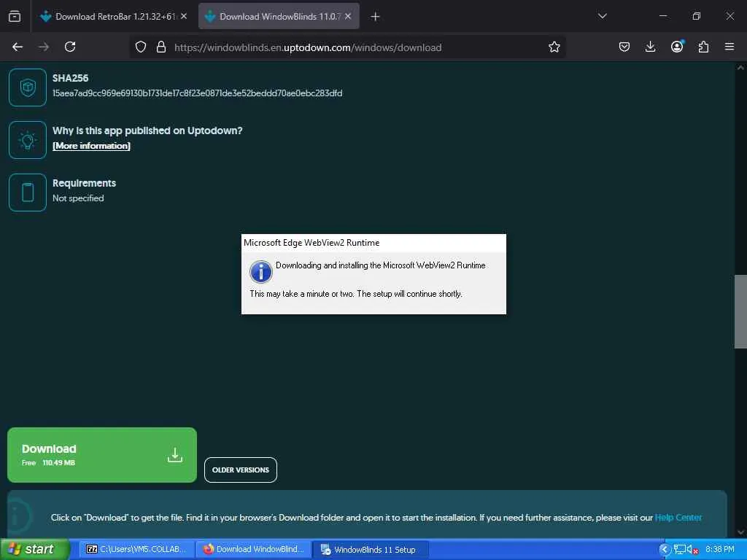
Task: Click the Not specified requirements text
Action: tap(78, 198)
